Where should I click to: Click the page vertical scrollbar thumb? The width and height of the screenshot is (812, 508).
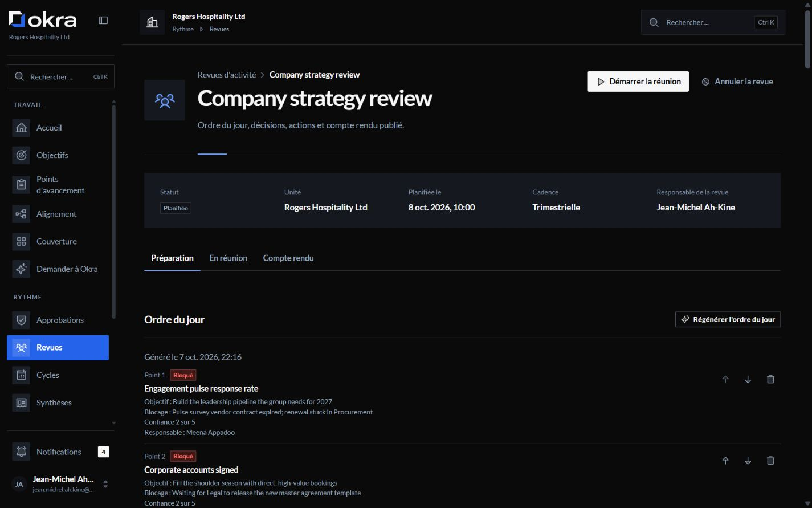(807, 39)
